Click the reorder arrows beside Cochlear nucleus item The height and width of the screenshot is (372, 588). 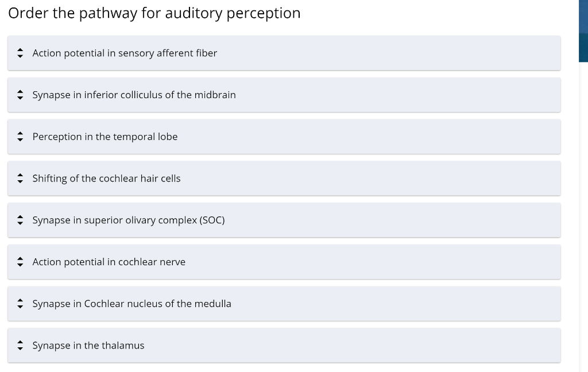[x=20, y=304]
